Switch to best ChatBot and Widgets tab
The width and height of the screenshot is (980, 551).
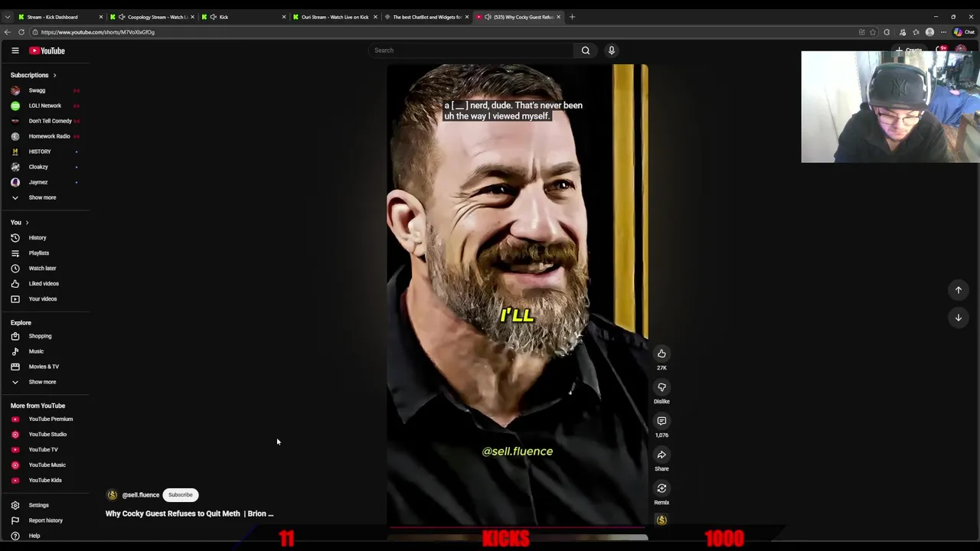[x=425, y=17]
